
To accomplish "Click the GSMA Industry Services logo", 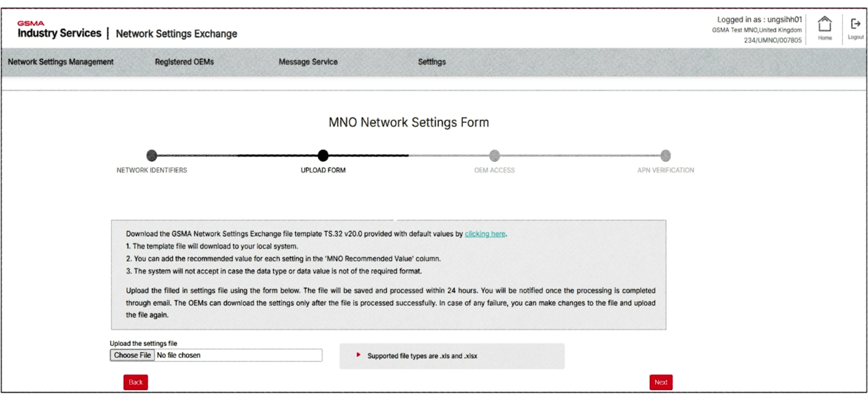I will [x=58, y=31].
